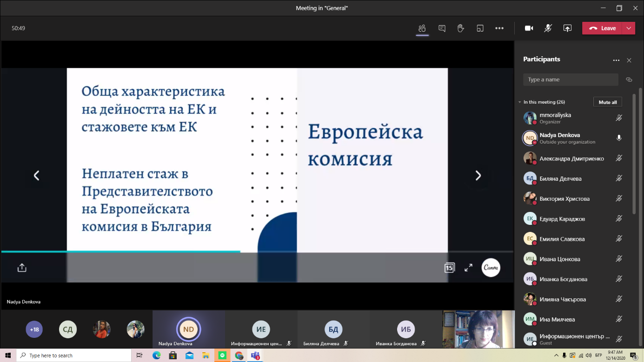Raise your hand in the meeting
Screen dimensions: 644x362
point(461,28)
